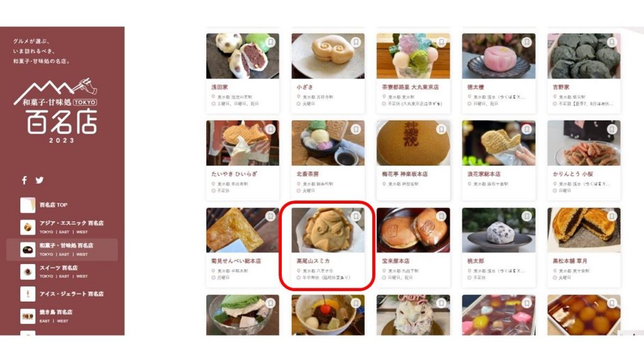Image resolution: width=644 pixels, height=362 pixels.
Task: Select 百名店 TOP in sidebar
Action: click(53, 205)
